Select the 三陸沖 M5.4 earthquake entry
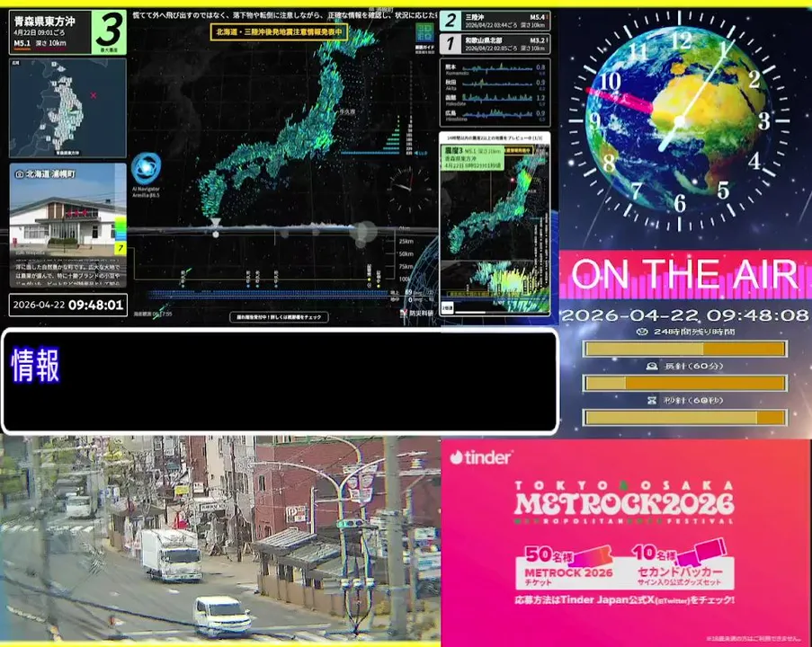The image size is (812, 647). (x=495, y=21)
